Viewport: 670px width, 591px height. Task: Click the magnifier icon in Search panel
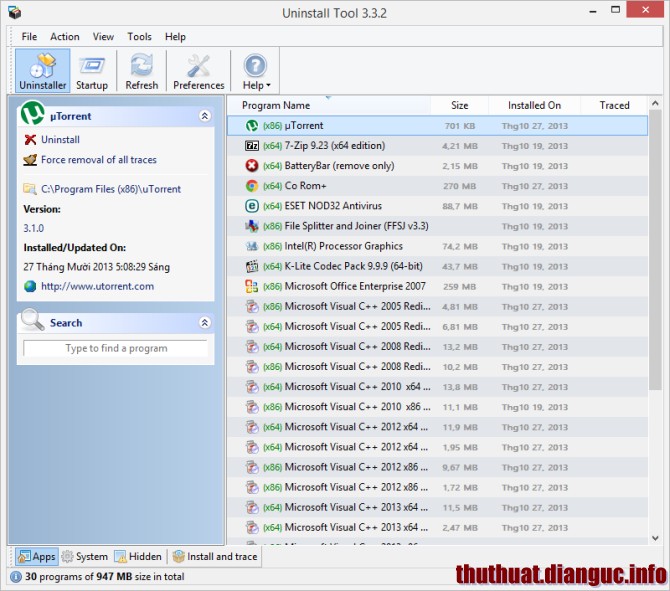(32, 320)
